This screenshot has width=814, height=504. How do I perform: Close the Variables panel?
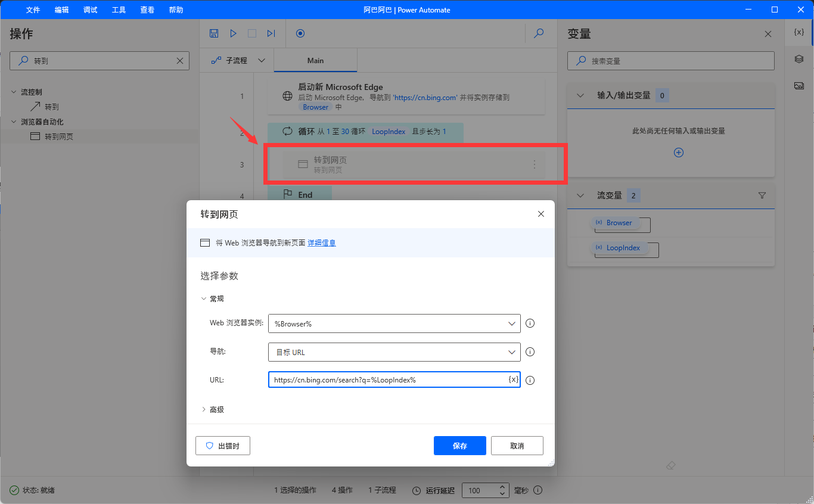[x=768, y=34]
